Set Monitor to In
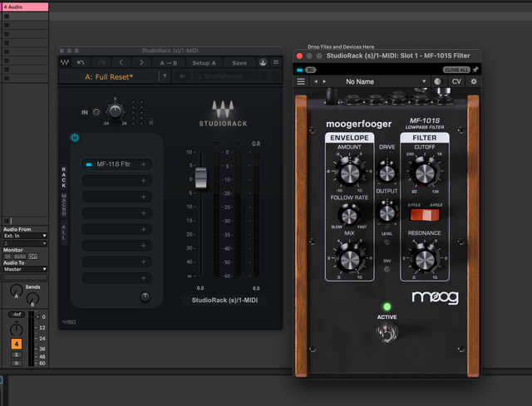Image resolution: width=532 pixels, height=406 pixels. 7,257
